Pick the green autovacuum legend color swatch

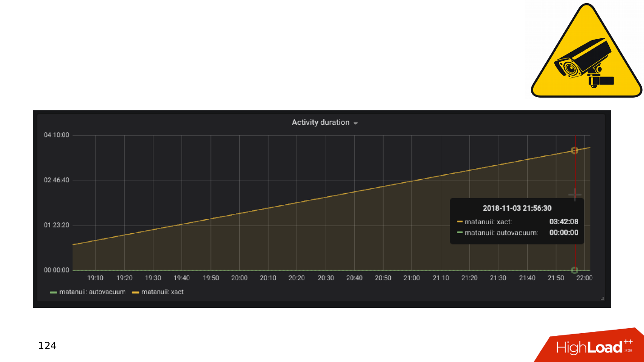[x=53, y=292]
